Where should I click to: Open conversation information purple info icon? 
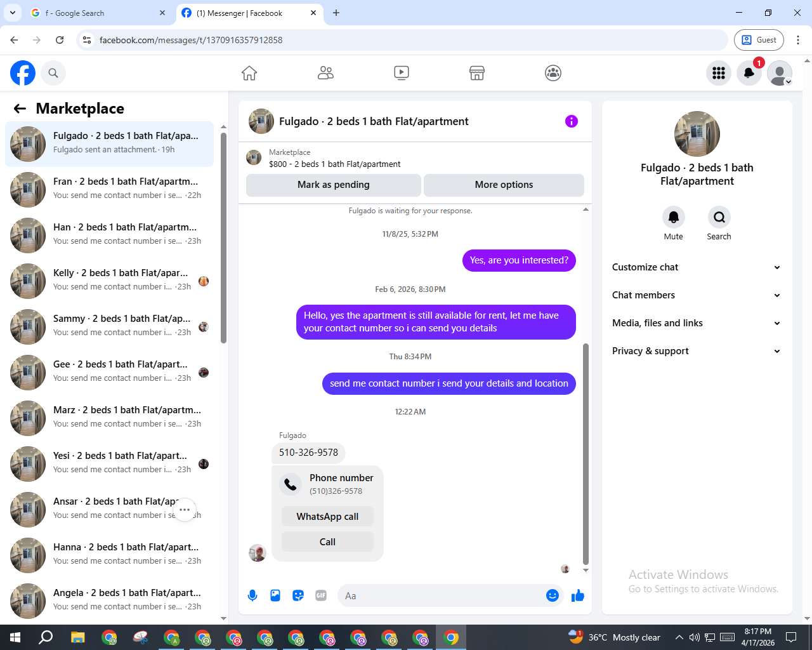[x=572, y=121]
